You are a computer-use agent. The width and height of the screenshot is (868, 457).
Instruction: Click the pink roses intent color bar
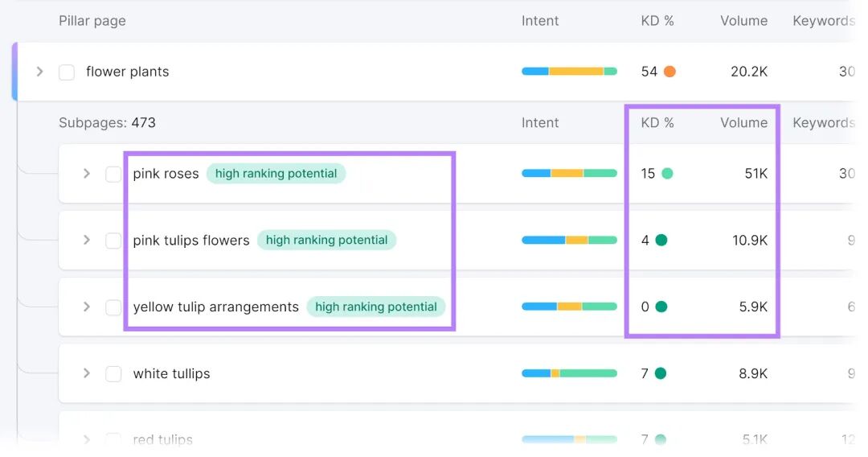coord(569,173)
